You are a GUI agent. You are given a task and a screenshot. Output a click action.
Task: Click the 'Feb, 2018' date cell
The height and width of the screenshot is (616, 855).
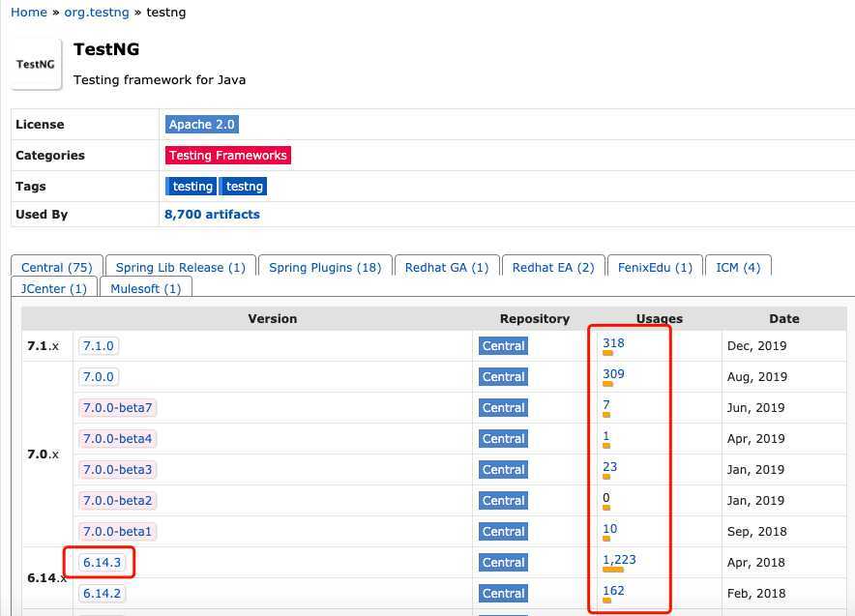point(756,593)
